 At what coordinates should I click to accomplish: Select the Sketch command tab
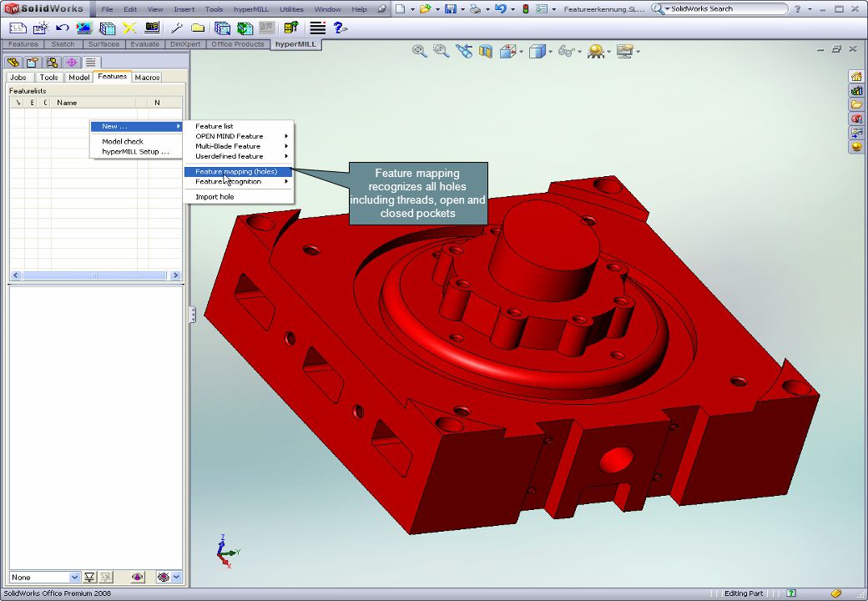point(63,44)
